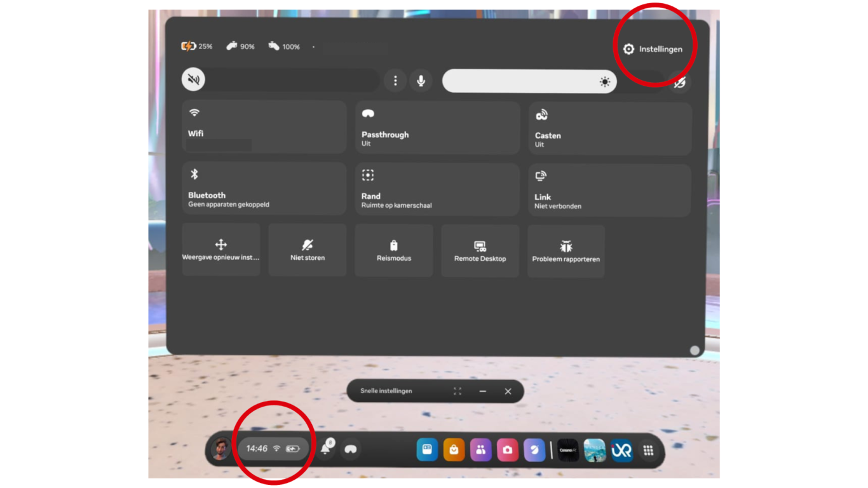Viewport: 868px width, 488px height.
Task: Launch the landscape game app thumbnail
Action: click(595, 451)
